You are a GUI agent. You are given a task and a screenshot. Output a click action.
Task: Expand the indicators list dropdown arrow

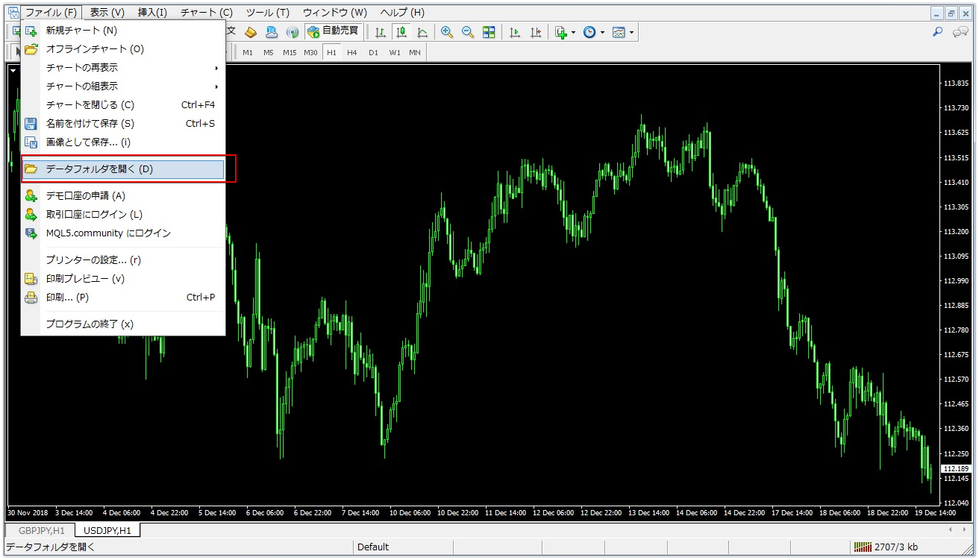click(x=573, y=33)
